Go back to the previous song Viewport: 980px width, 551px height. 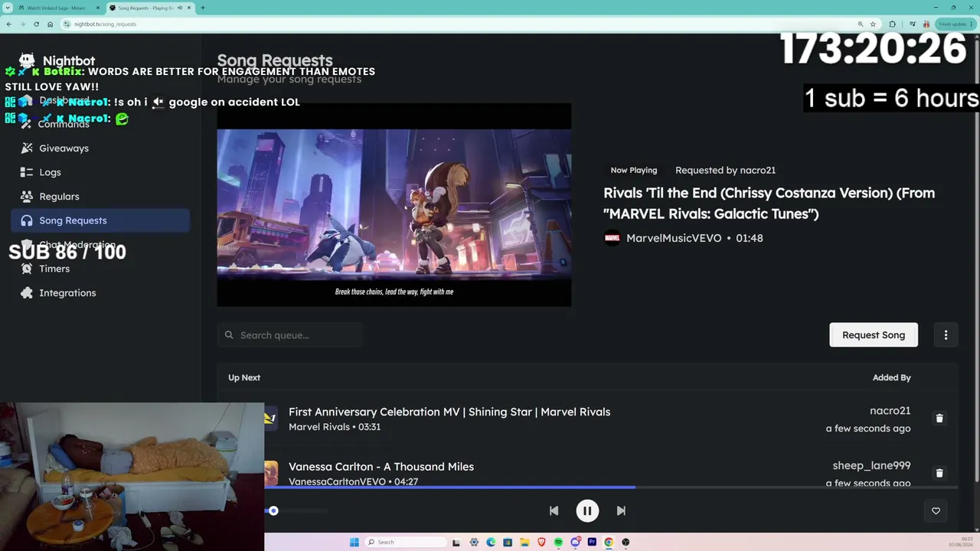click(x=554, y=510)
